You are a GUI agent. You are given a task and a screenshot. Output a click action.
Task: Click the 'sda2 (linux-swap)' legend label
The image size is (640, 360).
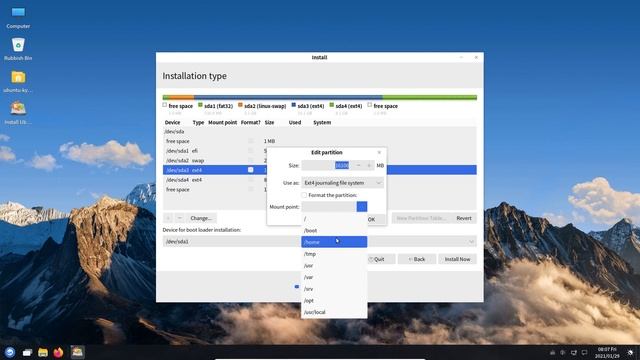pos(265,106)
